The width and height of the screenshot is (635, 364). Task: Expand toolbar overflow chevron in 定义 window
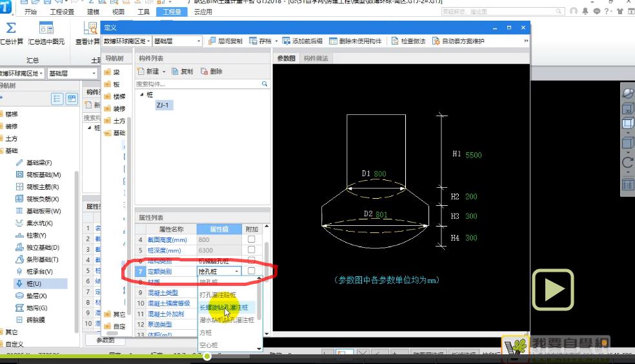click(526, 41)
